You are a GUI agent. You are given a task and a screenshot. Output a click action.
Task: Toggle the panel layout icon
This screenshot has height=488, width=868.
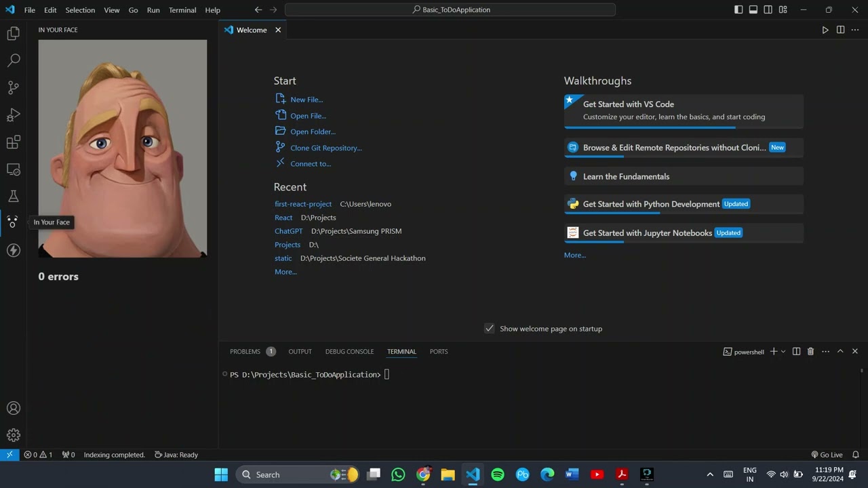tap(753, 9)
